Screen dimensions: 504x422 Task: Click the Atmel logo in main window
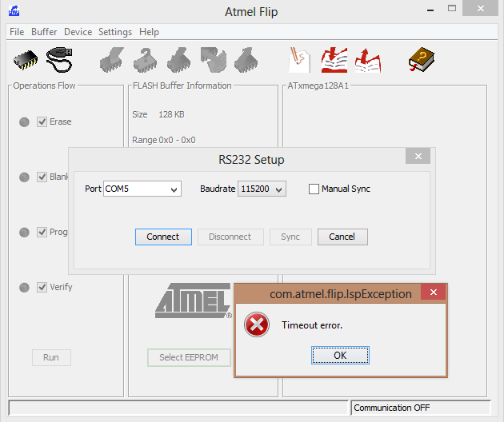194,301
